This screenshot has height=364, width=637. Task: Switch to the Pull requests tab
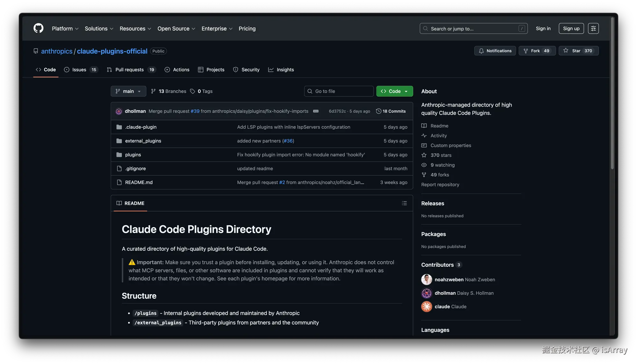pos(131,70)
